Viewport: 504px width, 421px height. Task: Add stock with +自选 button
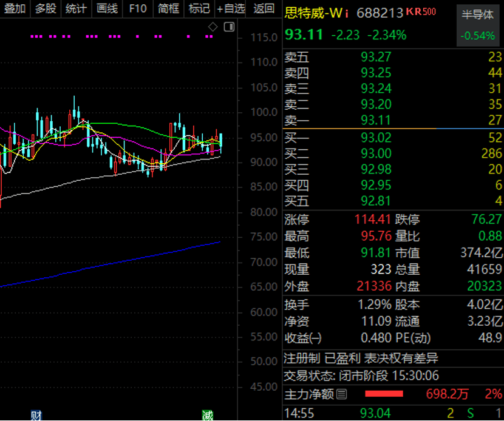point(231,8)
